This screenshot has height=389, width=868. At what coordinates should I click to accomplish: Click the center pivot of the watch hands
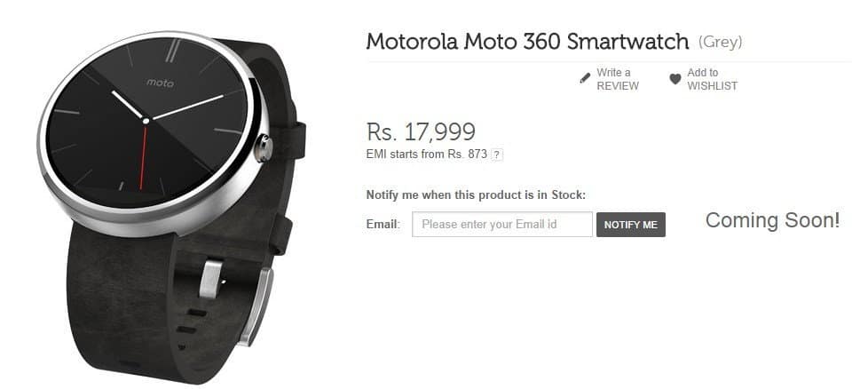(x=146, y=120)
